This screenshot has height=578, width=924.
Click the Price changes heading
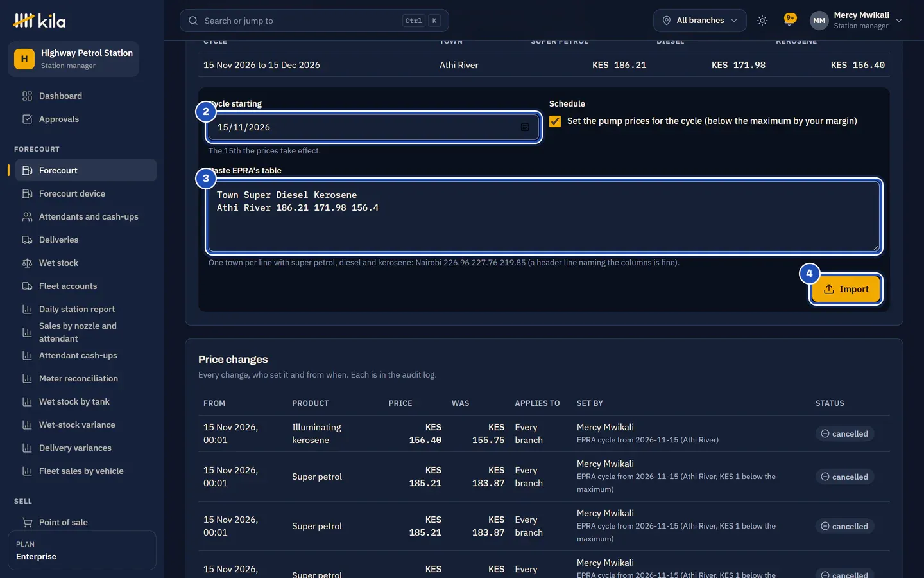233,360
